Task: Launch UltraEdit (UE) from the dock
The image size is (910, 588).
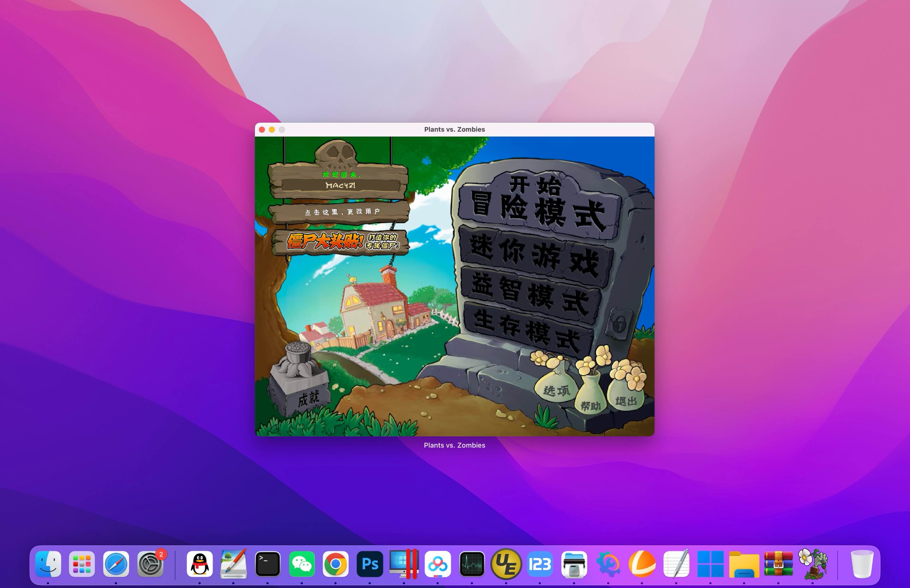Action: (506, 564)
